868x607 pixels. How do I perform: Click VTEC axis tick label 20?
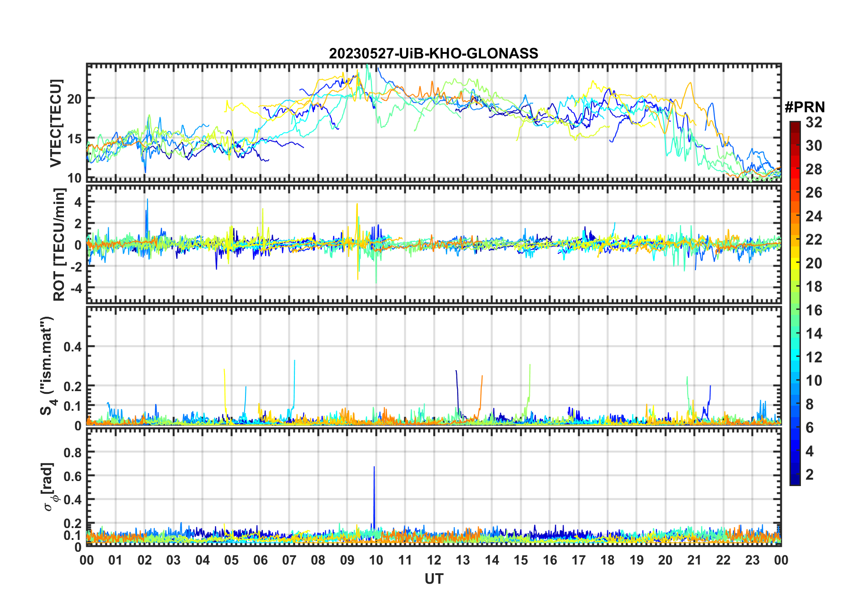(75, 99)
